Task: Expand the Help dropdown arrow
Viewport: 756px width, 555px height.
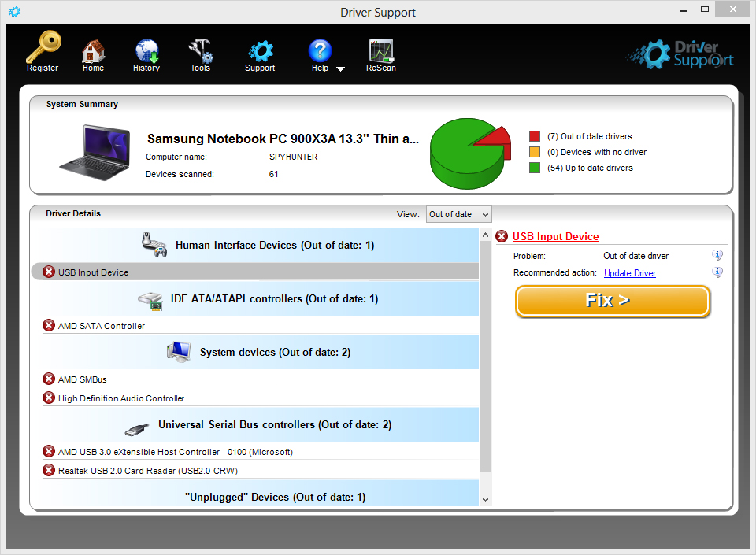Action: coord(340,69)
